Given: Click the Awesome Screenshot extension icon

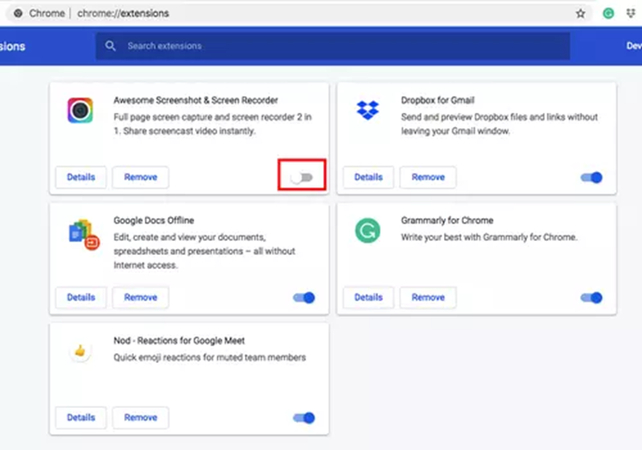Looking at the screenshot, I should pos(79,110).
